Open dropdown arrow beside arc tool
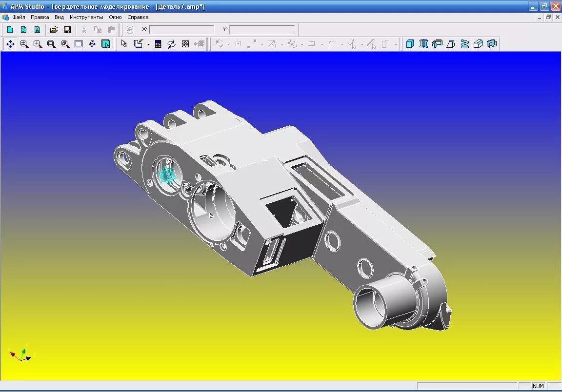This screenshot has width=562, height=392. pyautogui.click(x=282, y=44)
